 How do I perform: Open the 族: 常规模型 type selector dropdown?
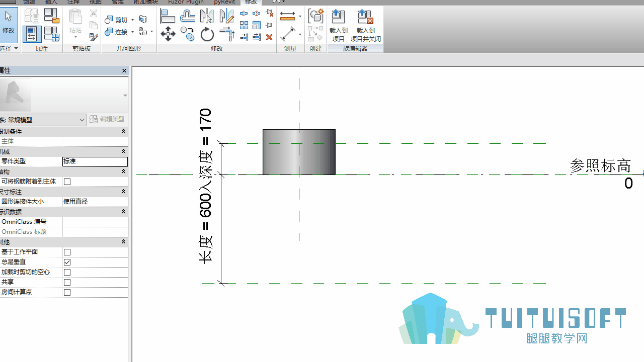click(43, 120)
